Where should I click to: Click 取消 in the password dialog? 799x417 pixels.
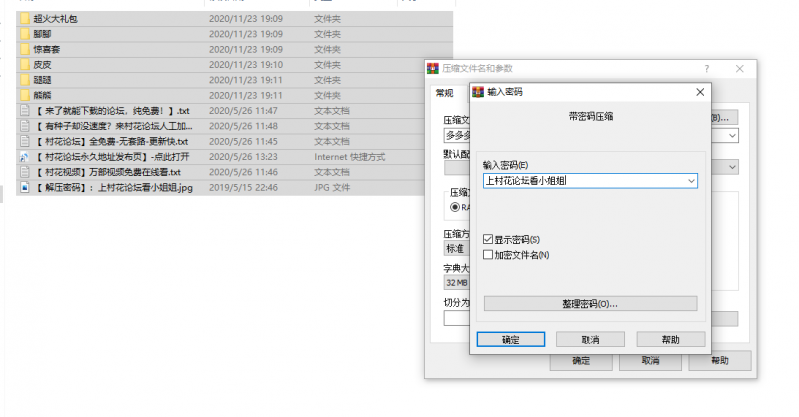(590, 339)
